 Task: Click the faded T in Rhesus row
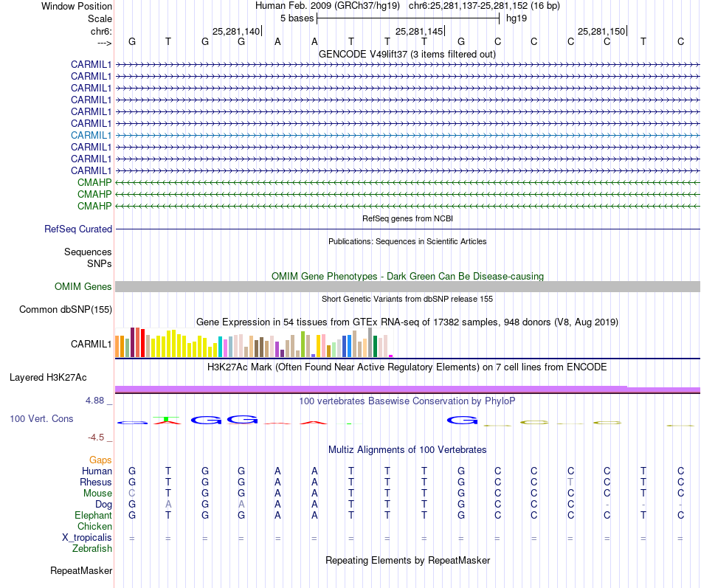(570, 482)
